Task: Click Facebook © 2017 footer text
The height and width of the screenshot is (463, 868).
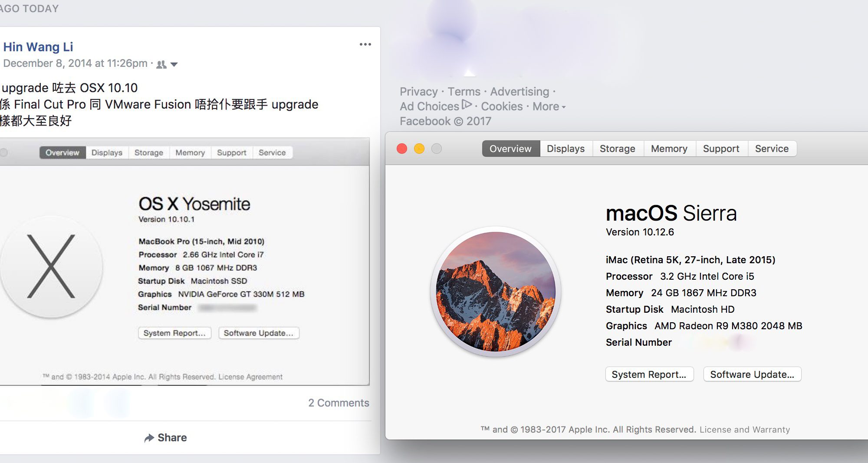Action: click(445, 121)
